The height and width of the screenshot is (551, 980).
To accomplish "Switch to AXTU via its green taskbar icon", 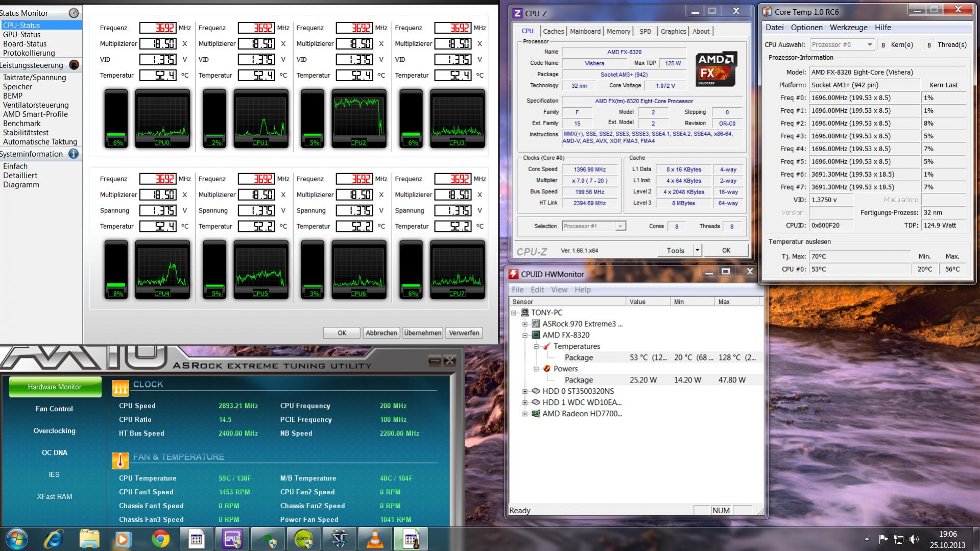I will pyautogui.click(x=303, y=539).
